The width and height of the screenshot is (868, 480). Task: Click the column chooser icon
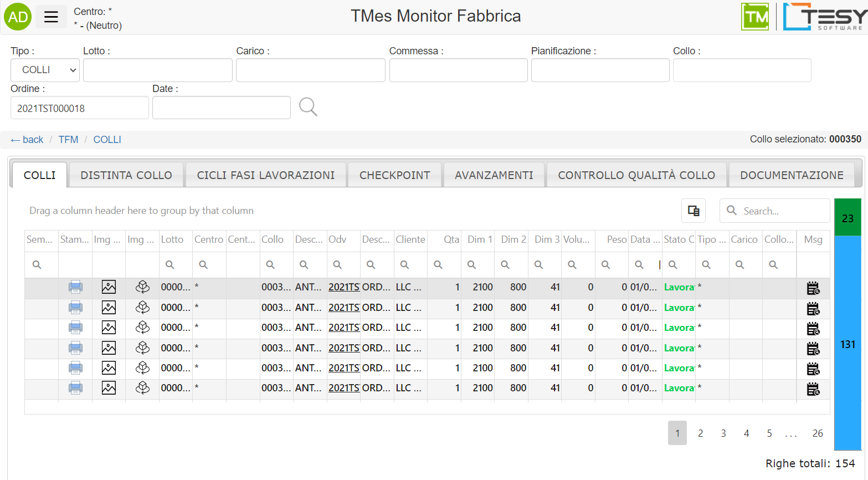click(693, 211)
